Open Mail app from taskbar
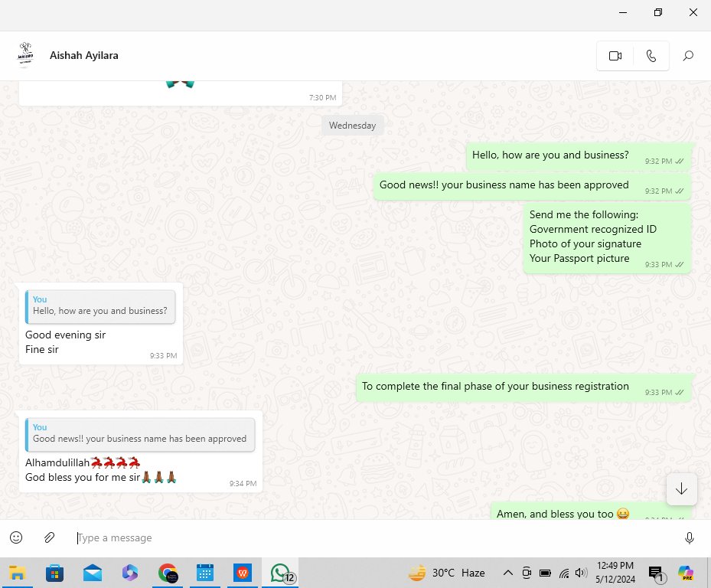711x588 pixels. (93, 573)
